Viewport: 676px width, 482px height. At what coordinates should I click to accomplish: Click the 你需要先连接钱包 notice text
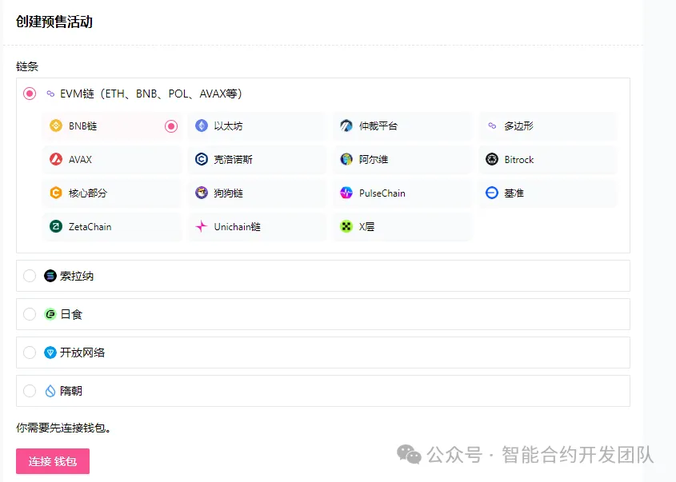[x=63, y=428]
